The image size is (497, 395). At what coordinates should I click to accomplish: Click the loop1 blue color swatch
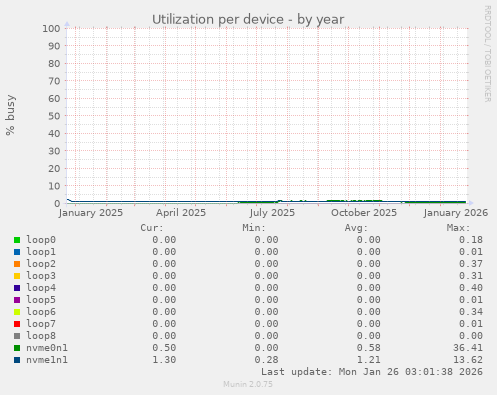point(17,252)
